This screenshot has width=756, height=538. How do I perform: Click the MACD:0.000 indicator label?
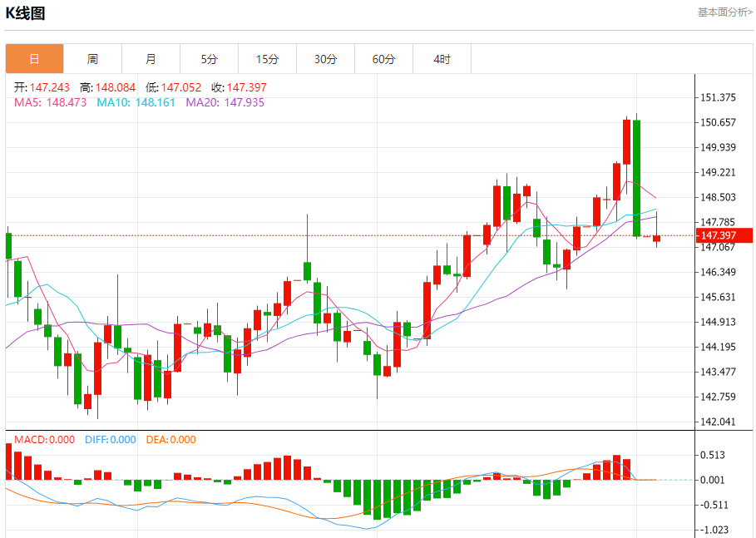coord(44,440)
